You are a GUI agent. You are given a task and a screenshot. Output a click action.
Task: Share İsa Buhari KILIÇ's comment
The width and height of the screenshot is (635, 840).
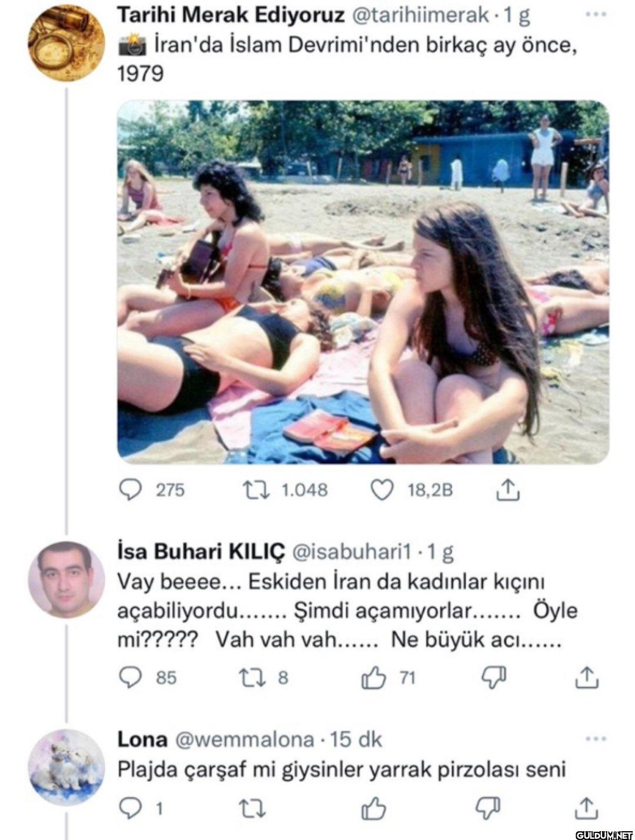586,678
